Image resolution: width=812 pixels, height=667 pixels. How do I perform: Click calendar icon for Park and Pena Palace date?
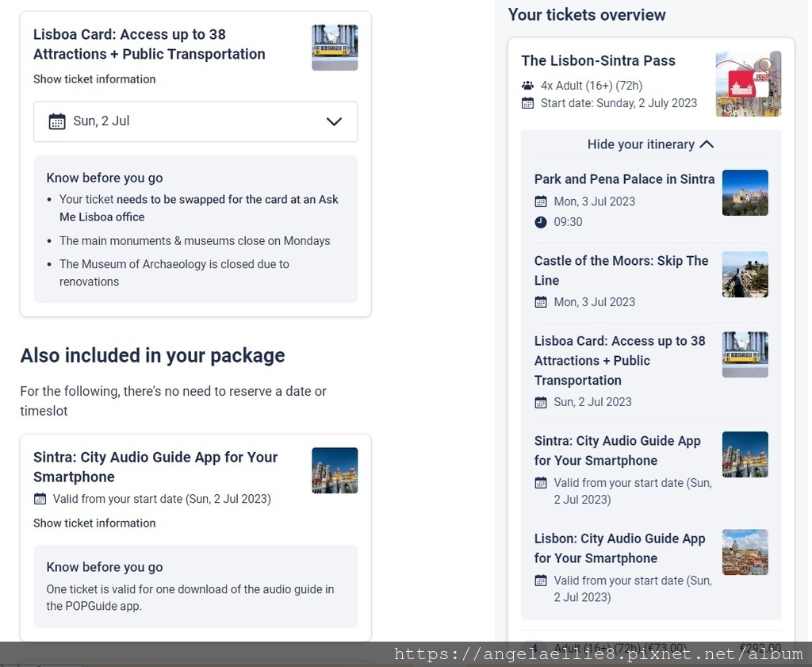click(x=541, y=201)
